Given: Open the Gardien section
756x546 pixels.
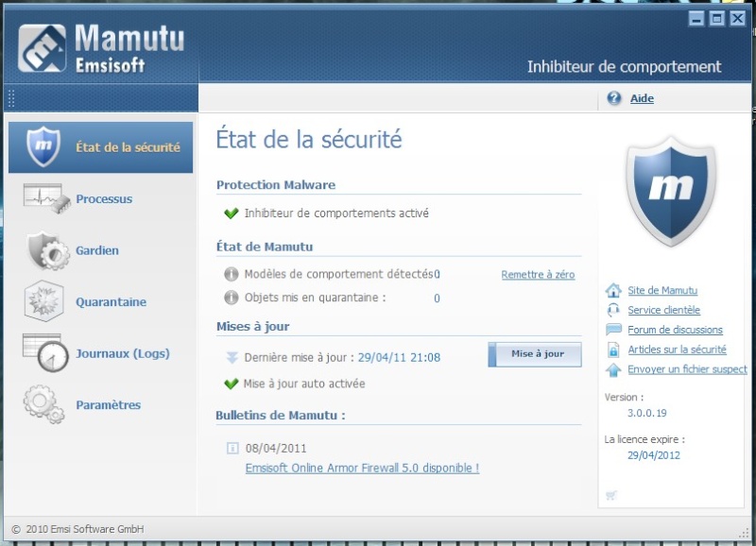Looking at the screenshot, I should (97, 250).
